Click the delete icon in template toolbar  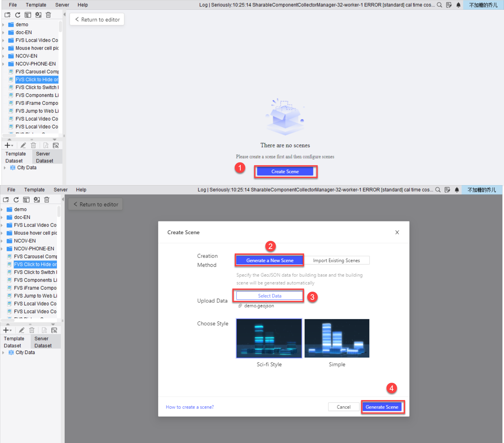coord(48,15)
